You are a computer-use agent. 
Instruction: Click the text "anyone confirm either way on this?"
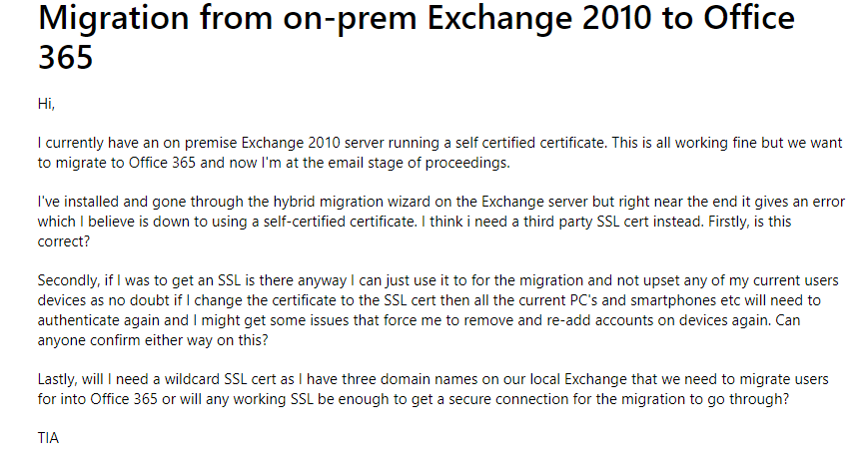pos(153,340)
